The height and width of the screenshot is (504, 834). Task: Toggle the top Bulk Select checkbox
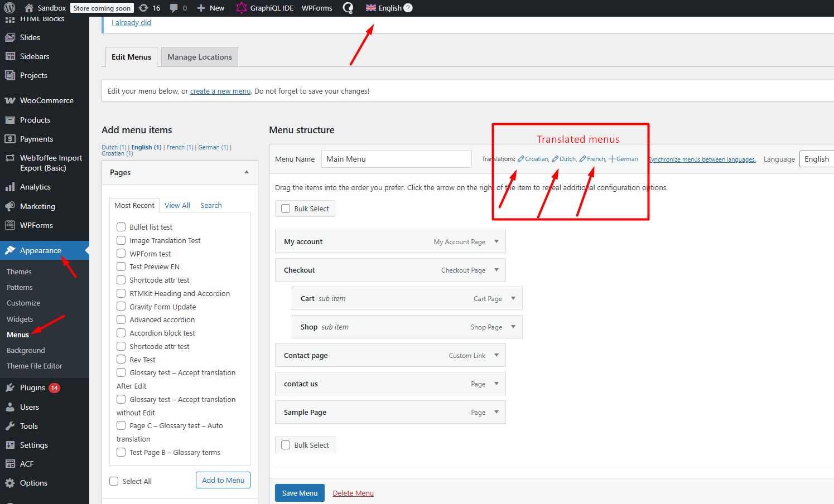pos(286,209)
